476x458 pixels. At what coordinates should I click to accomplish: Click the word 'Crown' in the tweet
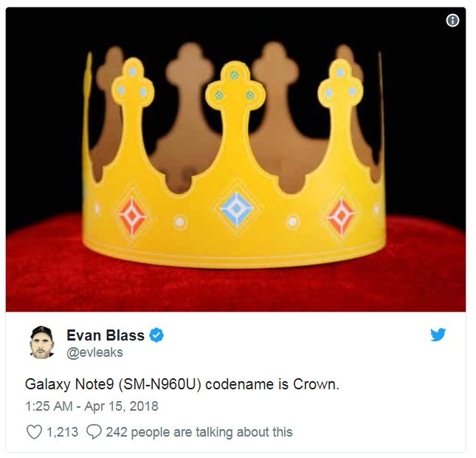(317, 385)
